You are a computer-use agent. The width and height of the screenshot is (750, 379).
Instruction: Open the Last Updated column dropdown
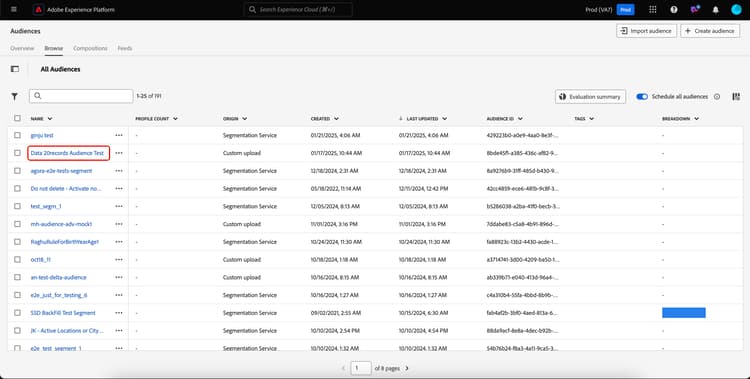444,119
